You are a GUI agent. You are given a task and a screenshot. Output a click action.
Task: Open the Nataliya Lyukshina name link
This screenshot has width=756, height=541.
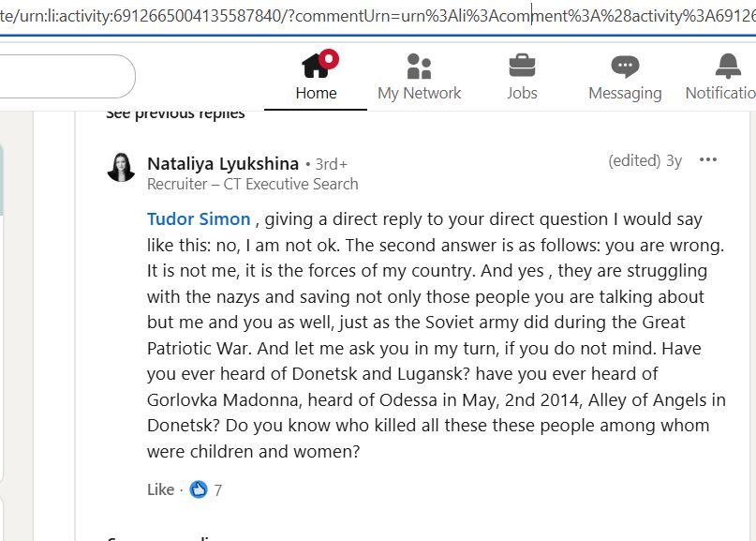coord(223,164)
